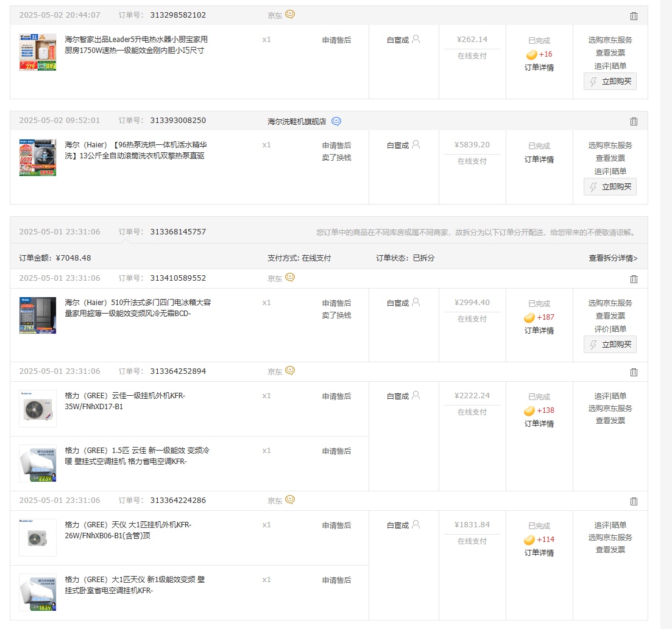This screenshot has width=672, height=629.
Task: Delete order 313298582102 with trash icon
Action: pos(634,16)
